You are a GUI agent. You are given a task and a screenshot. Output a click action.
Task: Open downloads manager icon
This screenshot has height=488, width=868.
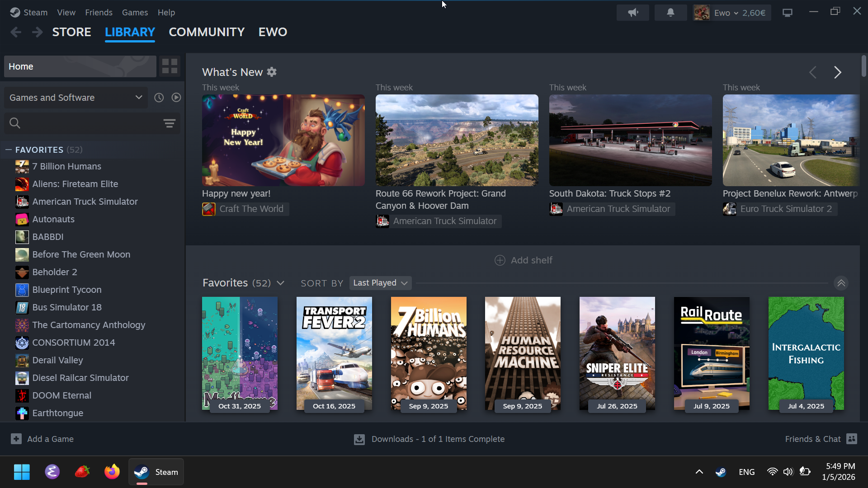tap(359, 439)
